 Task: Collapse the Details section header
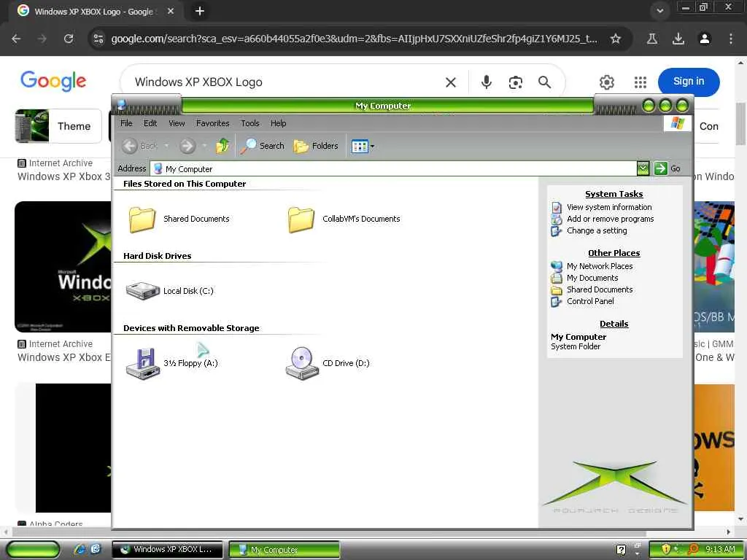click(x=614, y=324)
